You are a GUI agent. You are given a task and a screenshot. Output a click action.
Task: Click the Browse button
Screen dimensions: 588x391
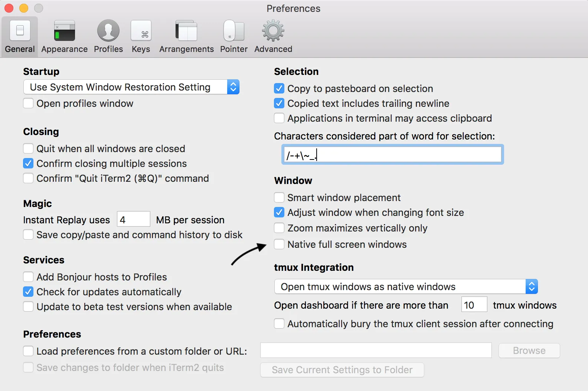(x=529, y=351)
